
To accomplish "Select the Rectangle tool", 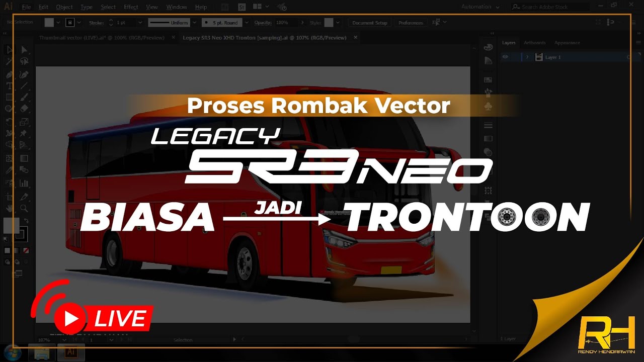I will pyautogui.click(x=10, y=98).
